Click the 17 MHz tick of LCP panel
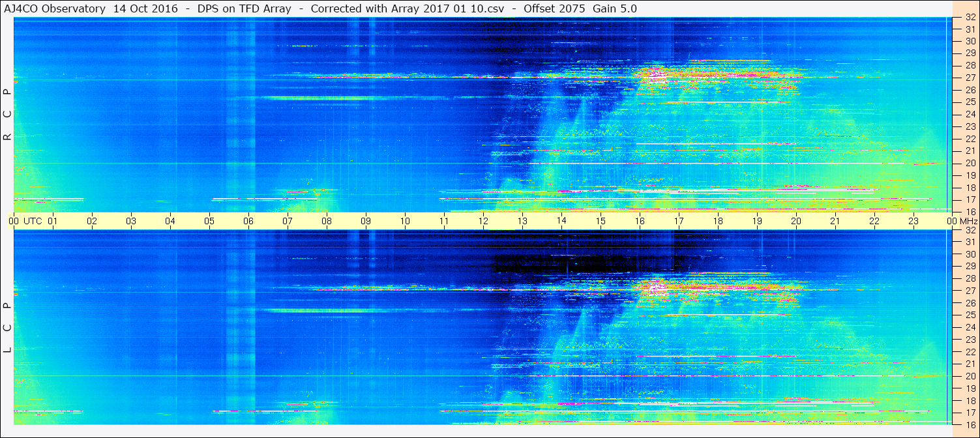 coord(970,413)
